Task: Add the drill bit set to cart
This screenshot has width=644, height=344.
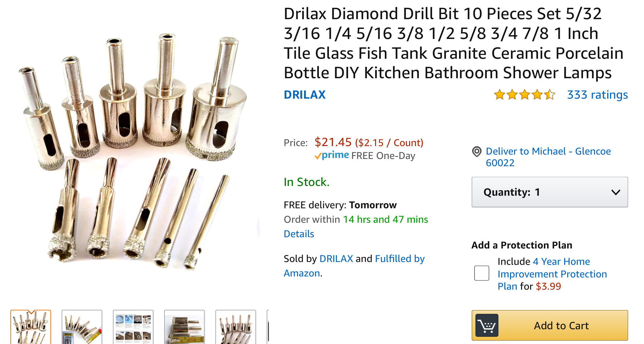Action: 550,325
